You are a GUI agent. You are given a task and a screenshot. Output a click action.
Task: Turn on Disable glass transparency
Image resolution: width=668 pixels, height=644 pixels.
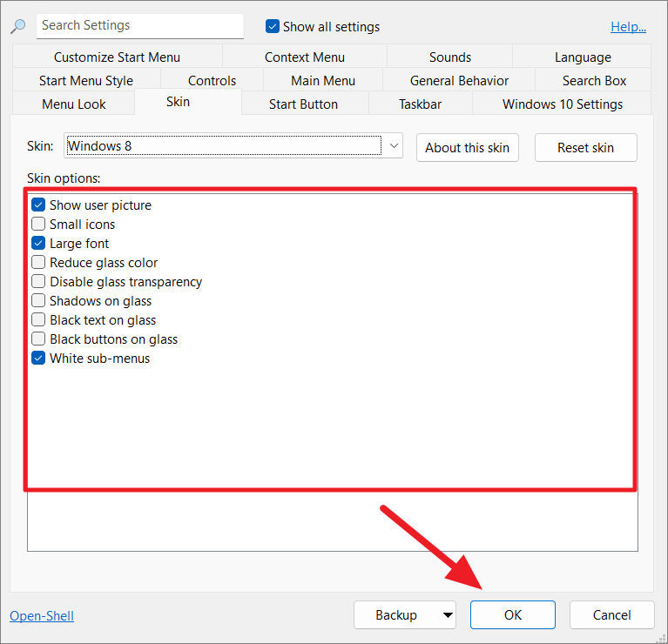click(38, 282)
